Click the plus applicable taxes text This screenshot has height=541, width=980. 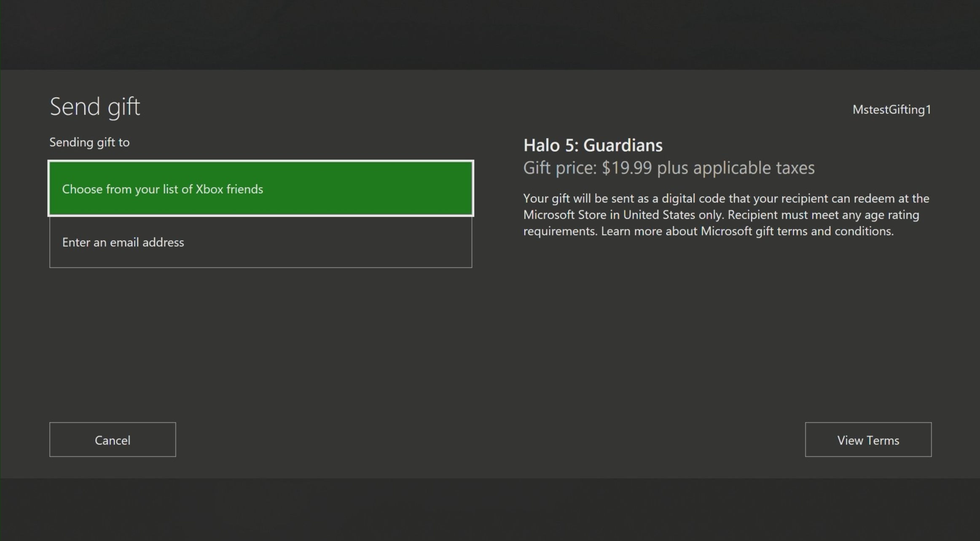tap(736, 168)
